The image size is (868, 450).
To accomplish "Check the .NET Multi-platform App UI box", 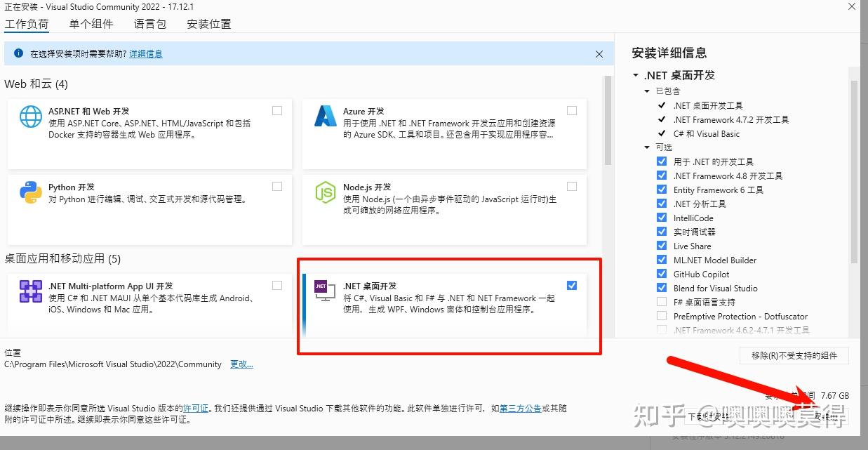I will point(277,285).
